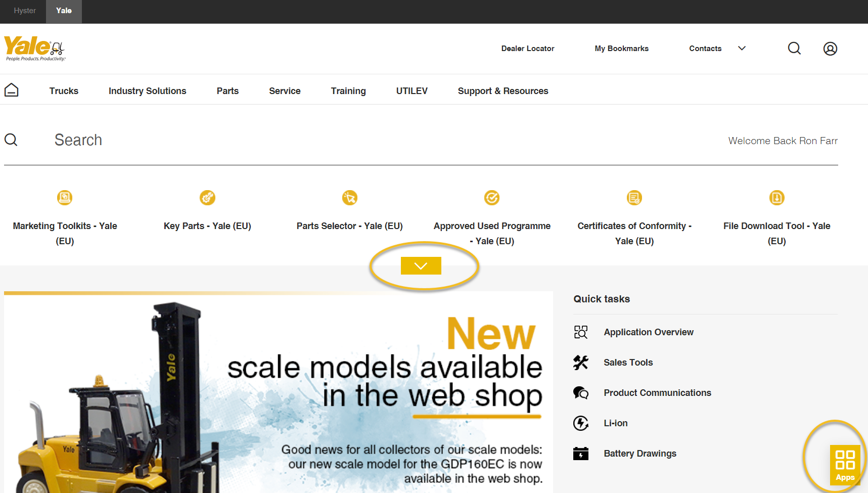Click the Quick tasks heading

pos(602,299)
